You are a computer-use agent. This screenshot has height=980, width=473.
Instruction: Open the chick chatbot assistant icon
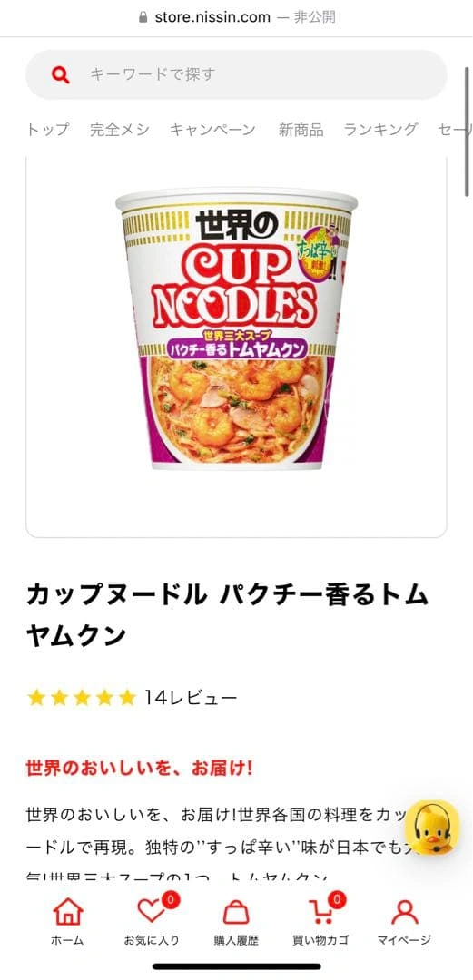point(432,828)
